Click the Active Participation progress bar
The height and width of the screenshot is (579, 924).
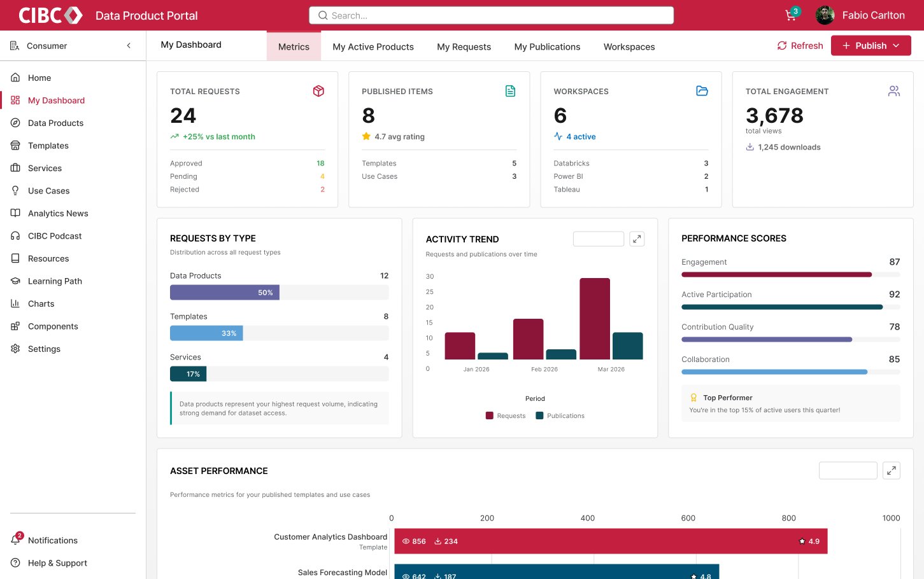tap(791, 307)
